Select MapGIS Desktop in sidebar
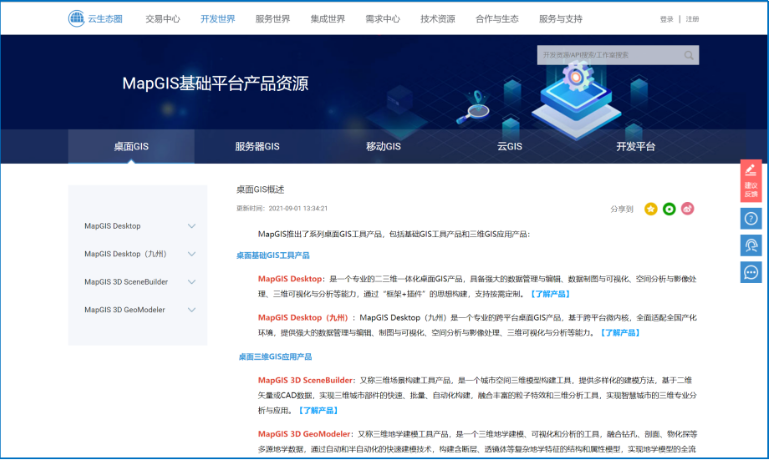This screenshot has height=462, width=771. (x=113, y=226)
